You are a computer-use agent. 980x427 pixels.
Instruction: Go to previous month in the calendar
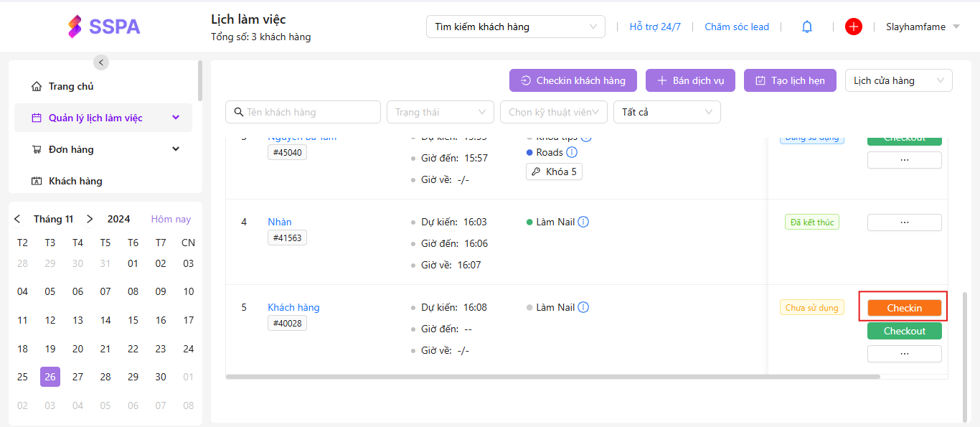pos(18,219)
